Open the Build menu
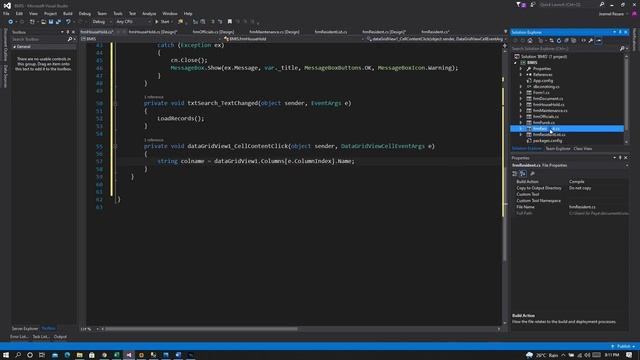This screenshot has width=640, height=360. pyautogui.click(x=68, y=13)
